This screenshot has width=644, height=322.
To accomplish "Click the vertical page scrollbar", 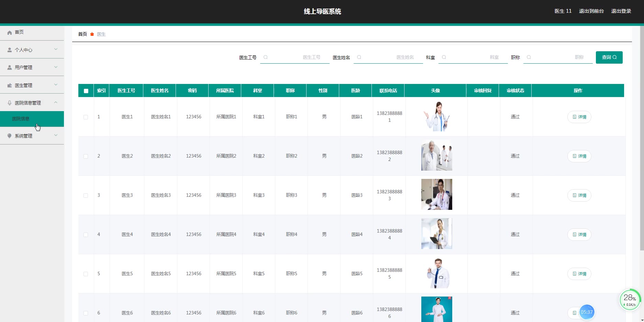I will [642, 138].
